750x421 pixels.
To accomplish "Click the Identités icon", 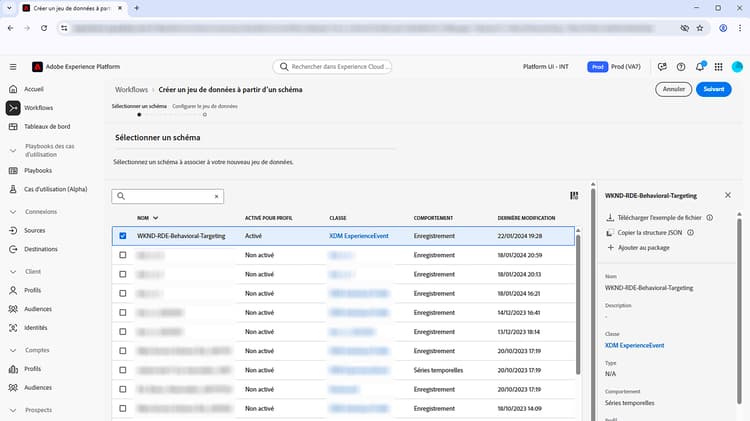I will 13,328.
